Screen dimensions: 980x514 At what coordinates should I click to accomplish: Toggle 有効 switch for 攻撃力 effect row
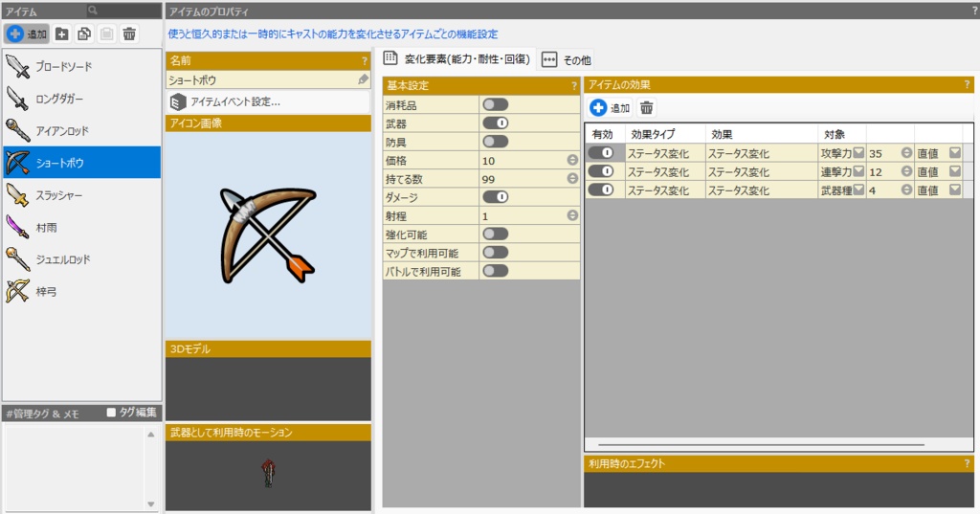[601, 152]
